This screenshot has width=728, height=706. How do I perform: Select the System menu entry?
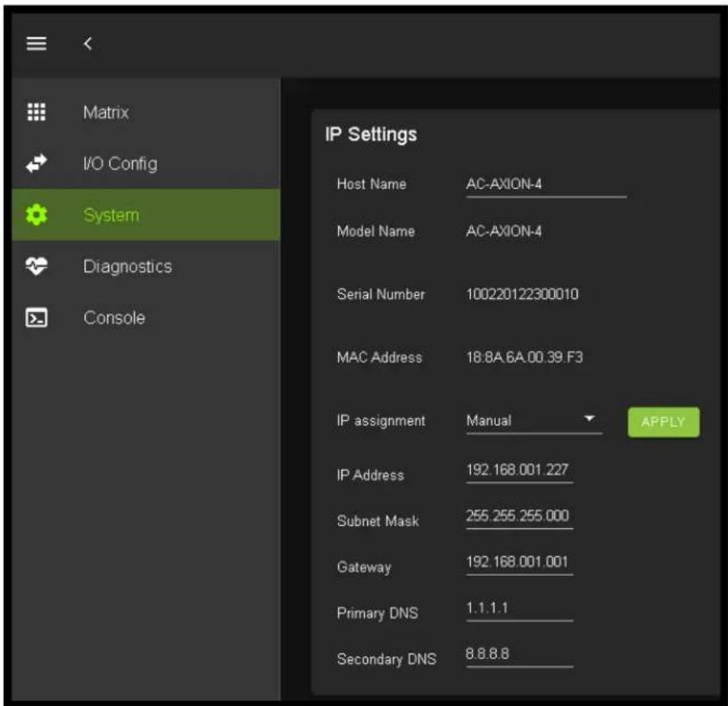point(146,215)
